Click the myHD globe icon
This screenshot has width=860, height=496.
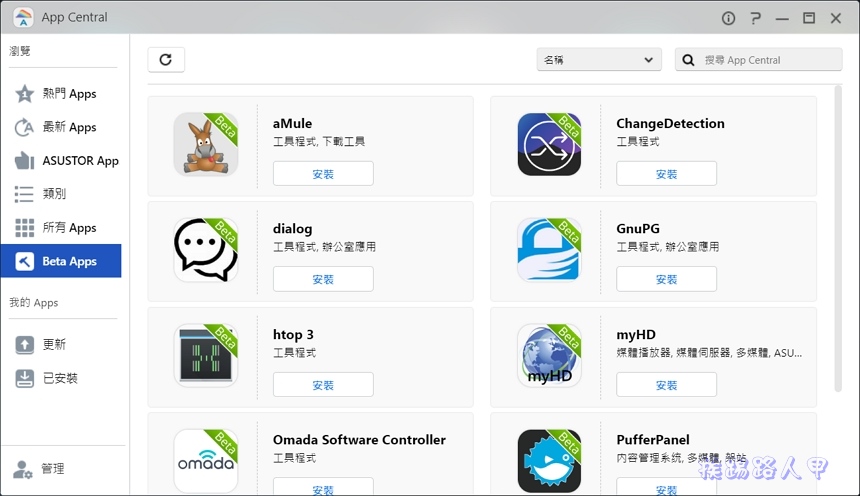click(549, 356)
